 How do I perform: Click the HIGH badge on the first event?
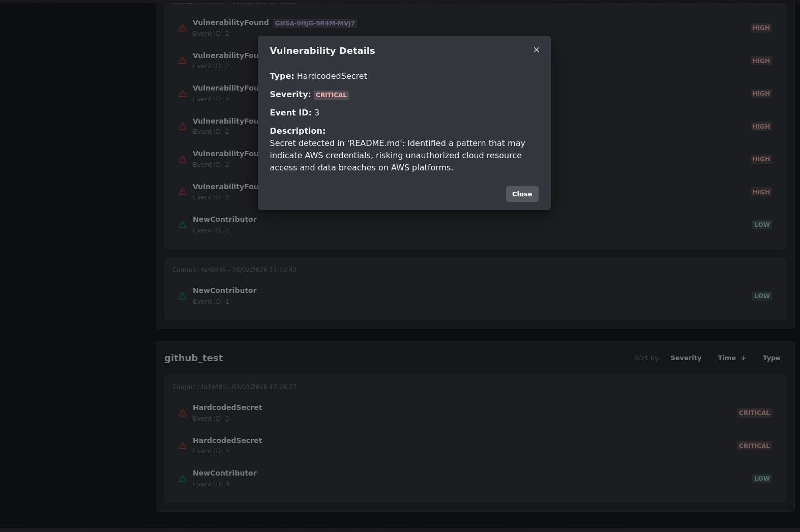[x=761, y=27]
